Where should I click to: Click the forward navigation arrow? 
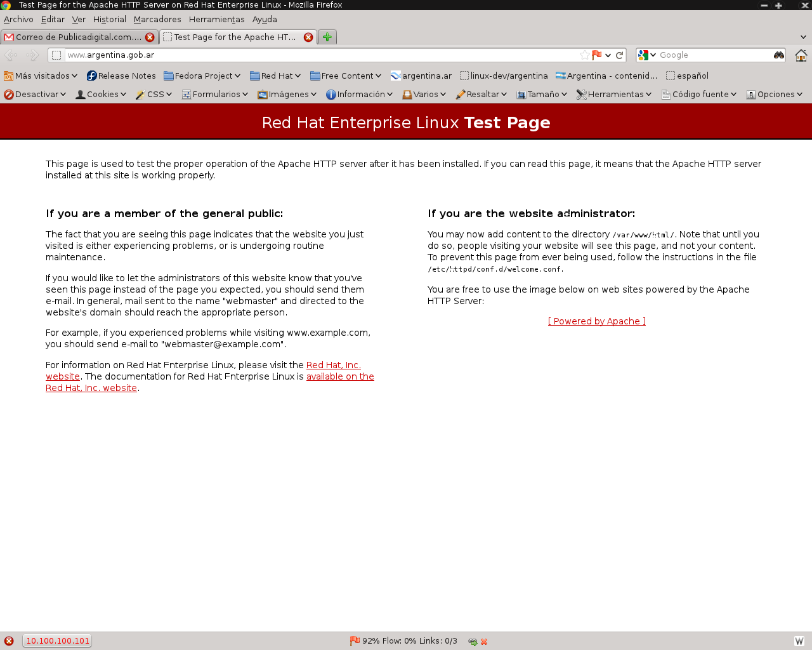[32, 55]
